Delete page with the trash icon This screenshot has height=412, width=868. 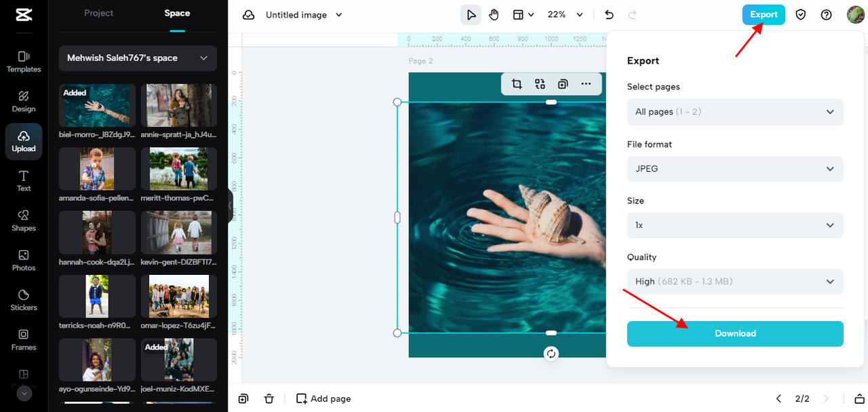pyautogui.click(x=269, y=398)
